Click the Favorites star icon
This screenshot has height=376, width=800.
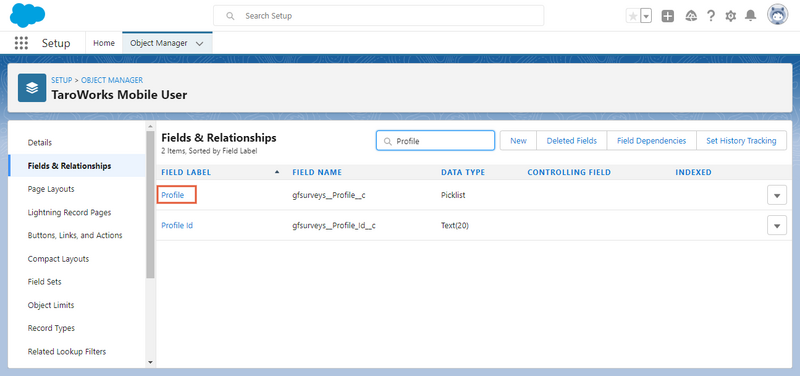[x=633, y=16]
